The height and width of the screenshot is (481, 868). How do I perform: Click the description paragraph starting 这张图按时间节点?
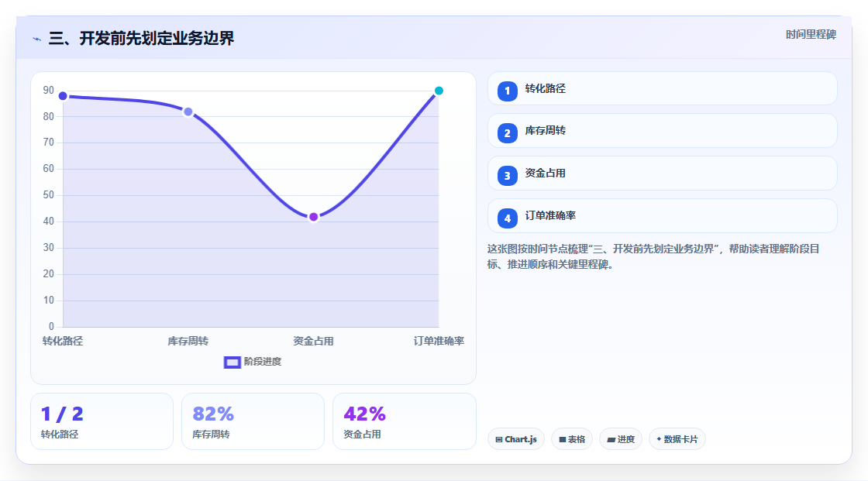[653, 257]
